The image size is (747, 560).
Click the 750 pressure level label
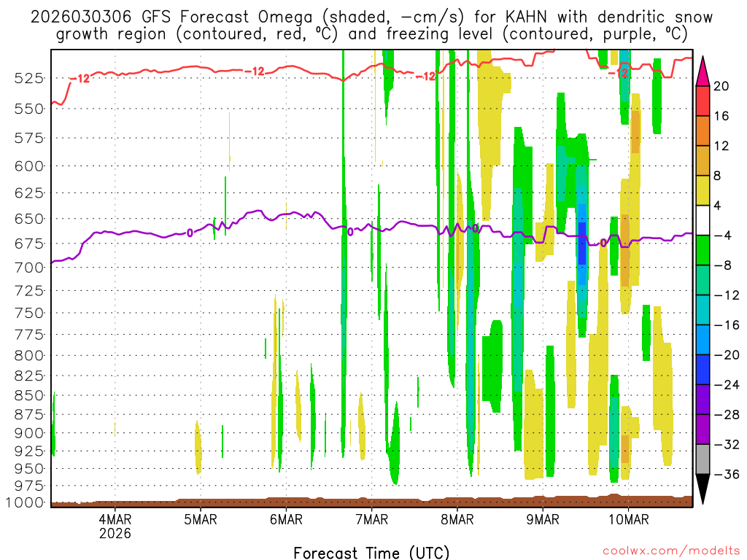(29, 314)
